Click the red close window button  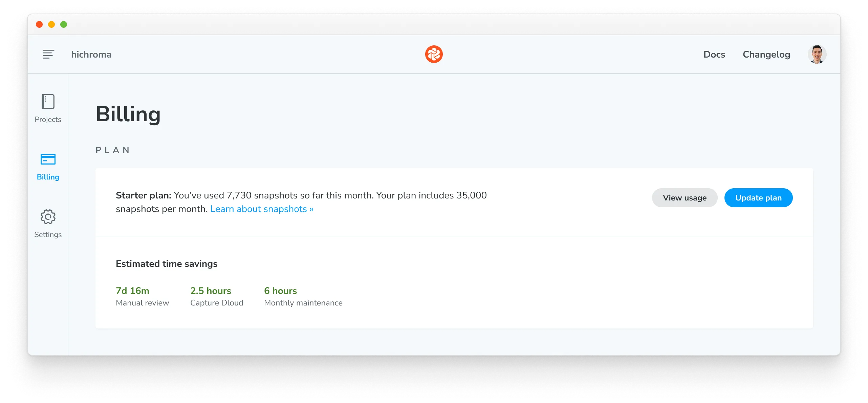tap(39, 24)
